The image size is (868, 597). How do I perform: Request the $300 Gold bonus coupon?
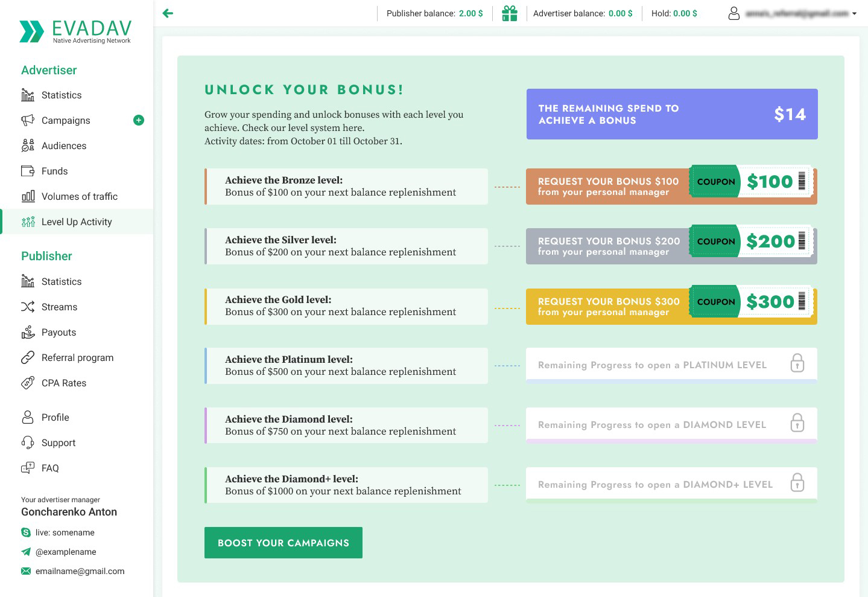coord(671,307)
